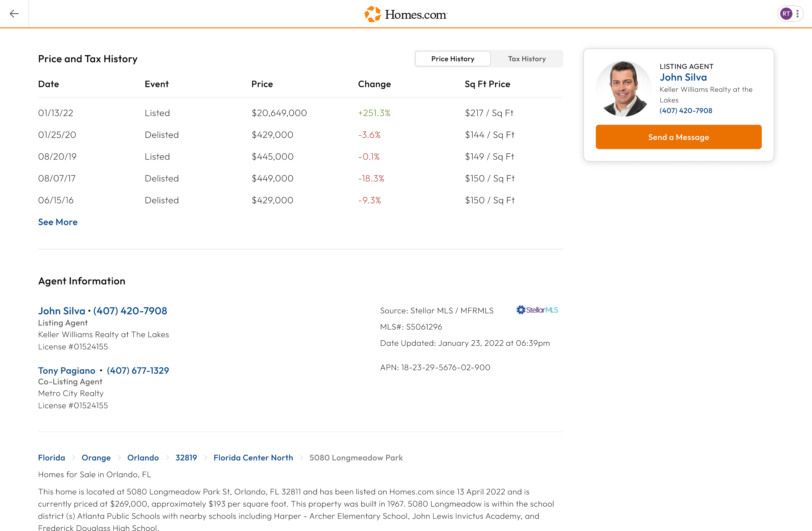The image size is (812, 531).
Task: Open John Silva name in listing card
Action: [683, 77]
